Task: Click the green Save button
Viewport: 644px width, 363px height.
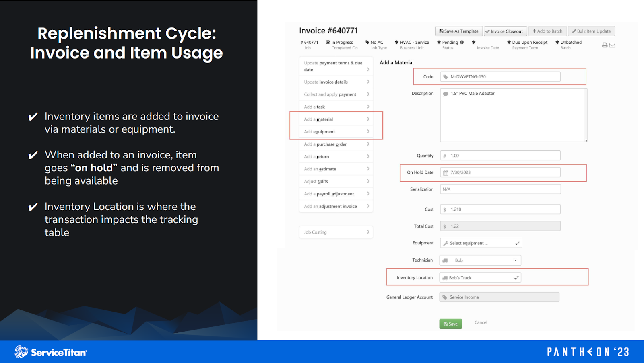Action: (x=450, y=323)
